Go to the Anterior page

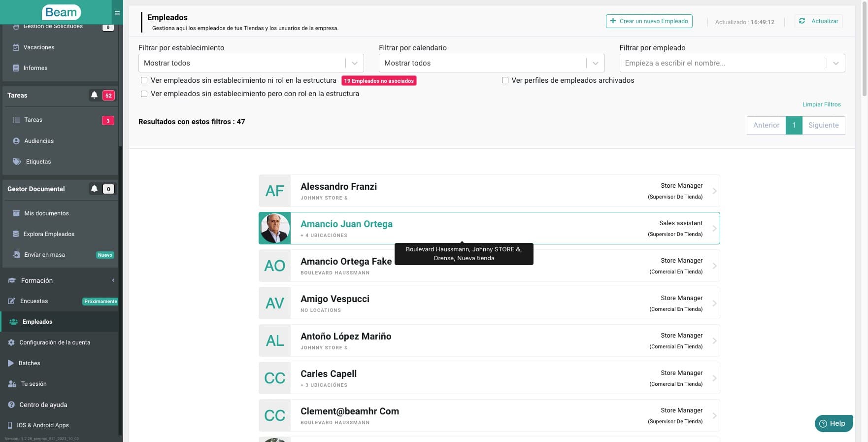click(766, 125)
